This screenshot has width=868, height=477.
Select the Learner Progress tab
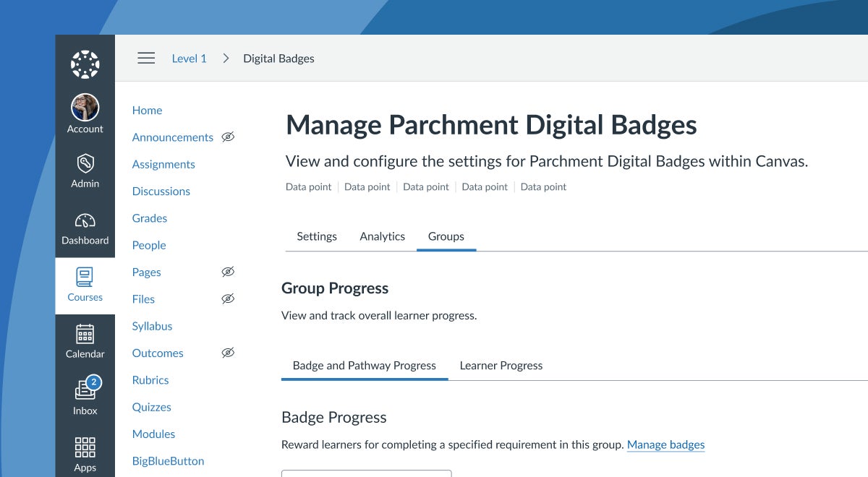501,366
